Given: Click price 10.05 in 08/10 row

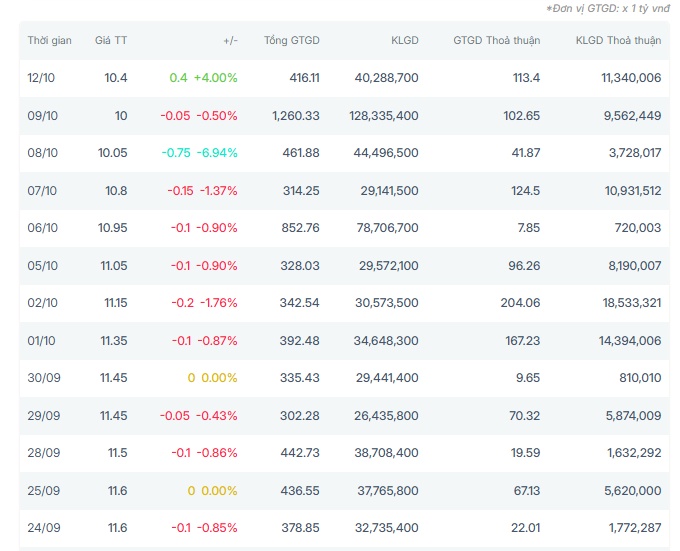Looking at the screenshot, I should pos(113,153).
